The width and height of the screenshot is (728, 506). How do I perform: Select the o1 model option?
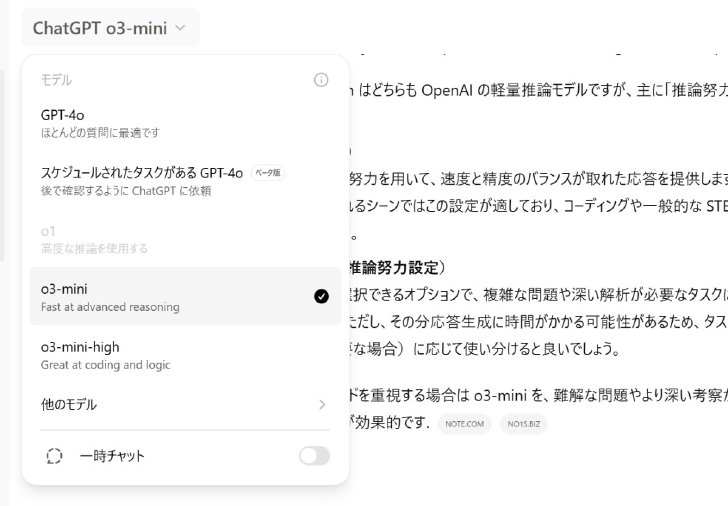tap(185, 239)
